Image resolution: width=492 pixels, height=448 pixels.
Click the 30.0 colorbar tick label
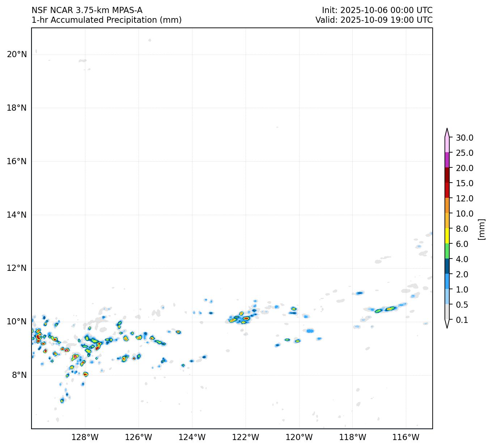coord(465,138)
